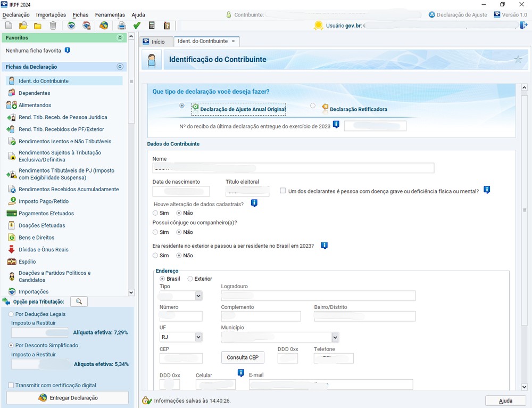Click the new declaration toolbar icon
The height and width of the screenshot is (408, 532).
9,26
